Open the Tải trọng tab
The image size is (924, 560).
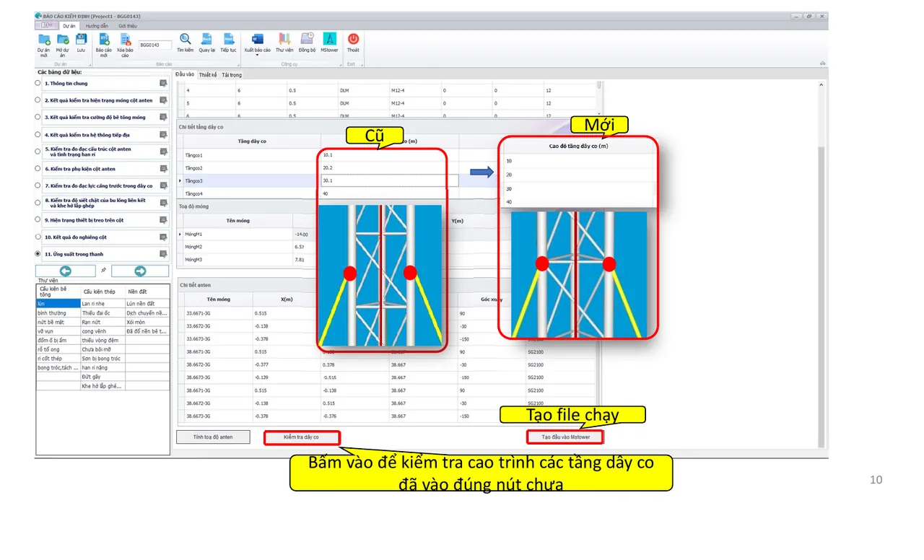pyautogui.click(x=232, y=75)
